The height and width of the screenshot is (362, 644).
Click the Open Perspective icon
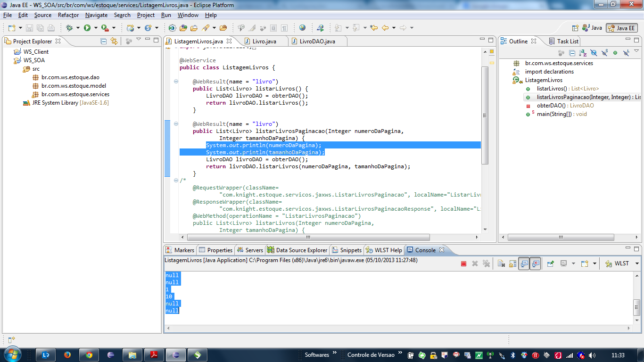(x=575, y=28)
